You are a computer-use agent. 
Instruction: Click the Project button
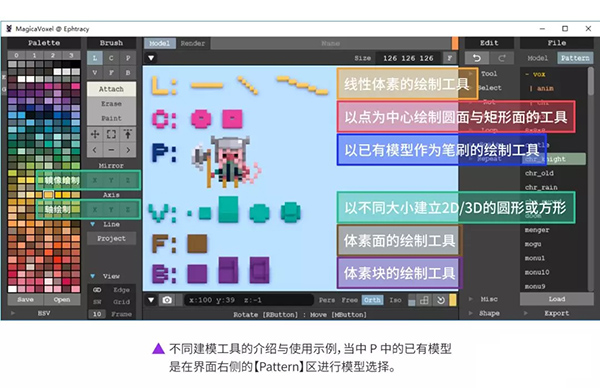111,239
